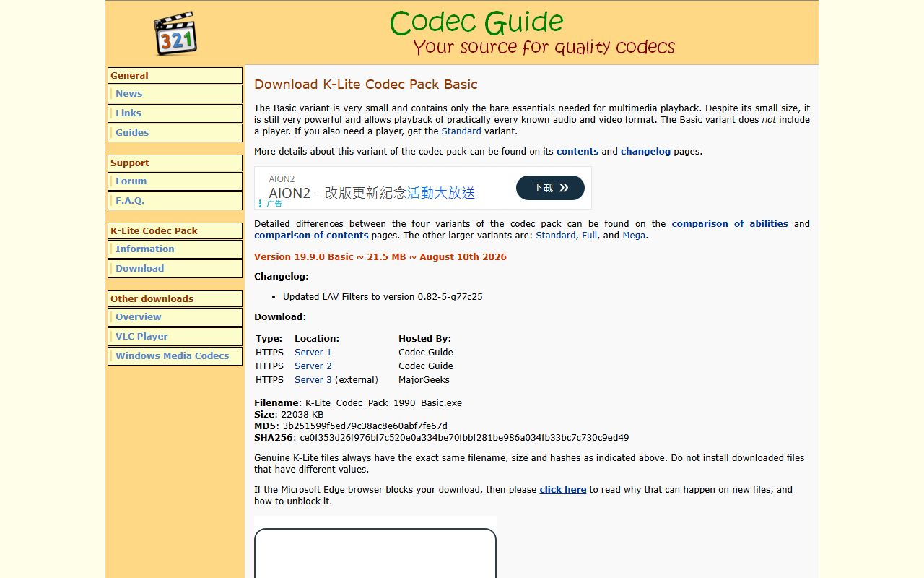The width and height of the screenshot is (924, 578).
Task: Open the Guides sidebar item
Action: pos(175,133)
